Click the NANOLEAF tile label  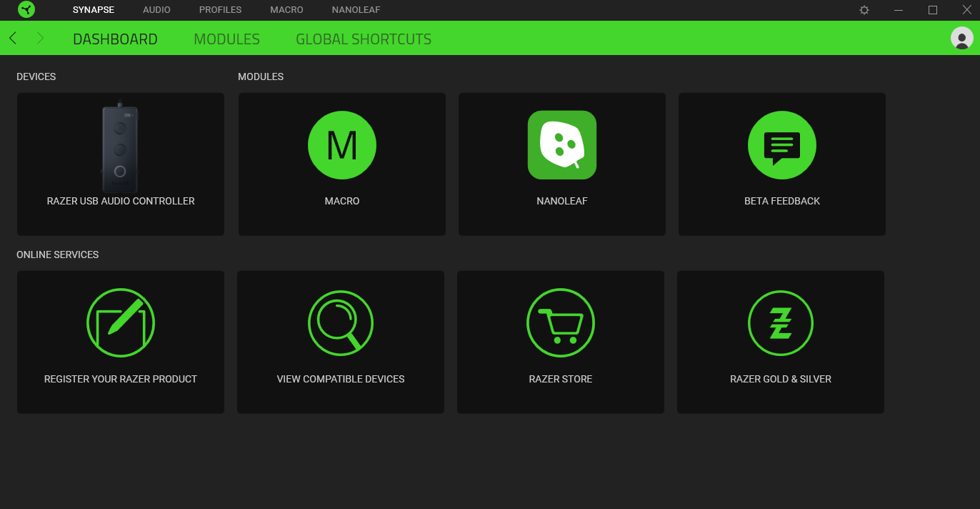[562, 201]
